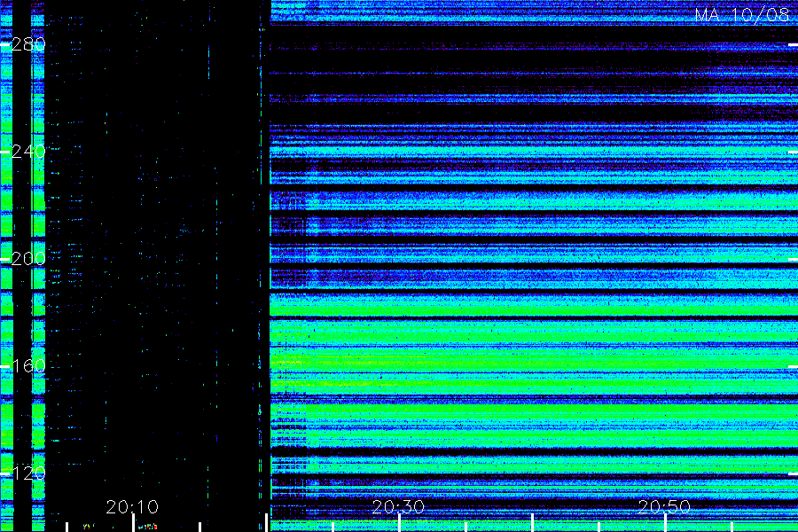Click the MA 10/08 date label
The height and width of the screenshot is (532, 798).
click(742, 15)
